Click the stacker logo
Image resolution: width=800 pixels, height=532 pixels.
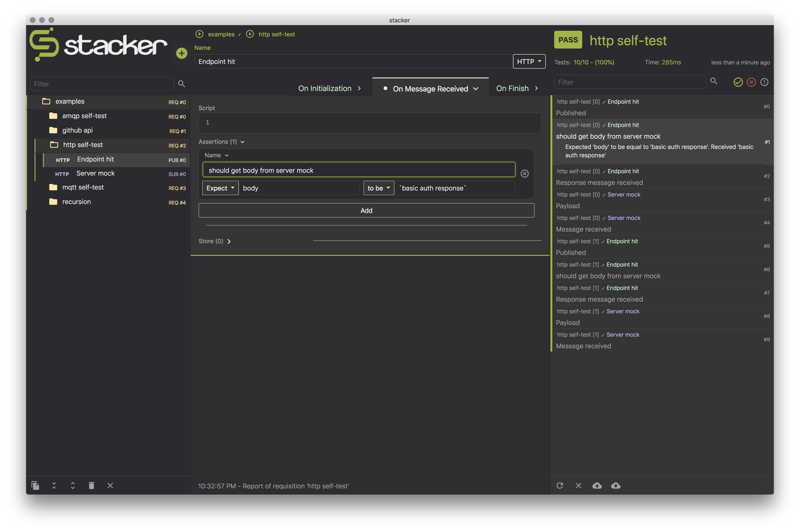(98, 44)
